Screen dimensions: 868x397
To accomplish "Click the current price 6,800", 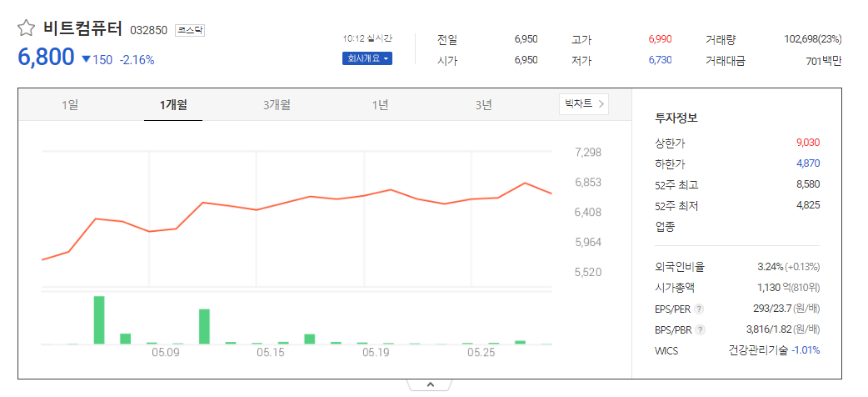I will click(x=46, y=57).
